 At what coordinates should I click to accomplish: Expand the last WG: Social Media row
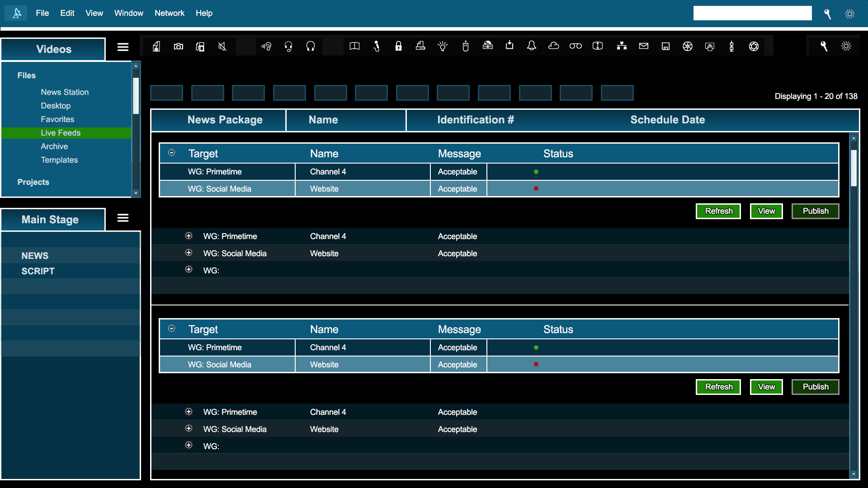point(189,428)
